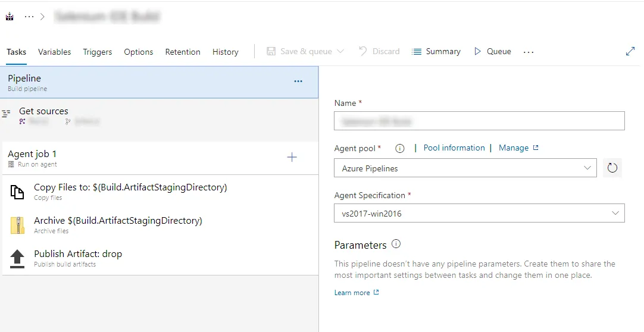Refresh the agent pool list

click(612, 168)
